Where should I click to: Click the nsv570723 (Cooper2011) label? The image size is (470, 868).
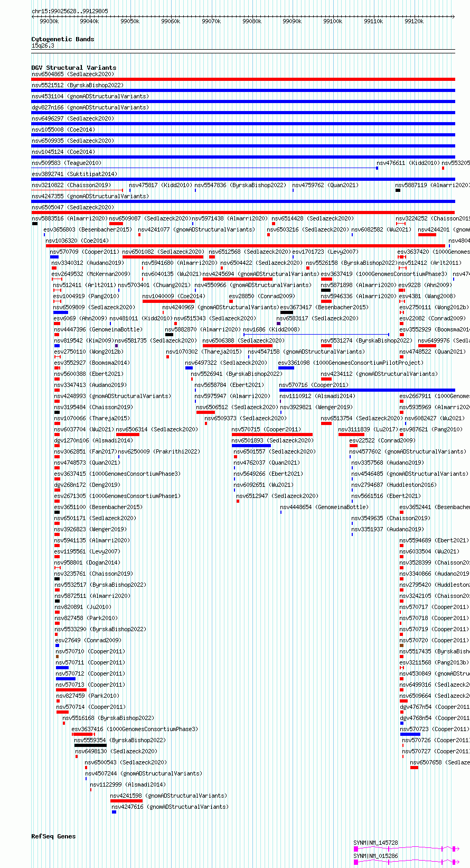pos(435,729)
